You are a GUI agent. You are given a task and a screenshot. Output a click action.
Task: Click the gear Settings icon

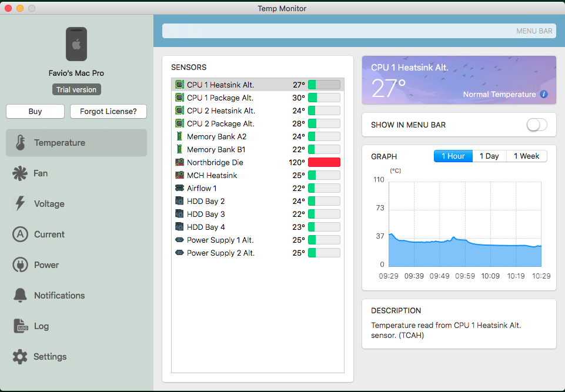click(x=20, y=356)
